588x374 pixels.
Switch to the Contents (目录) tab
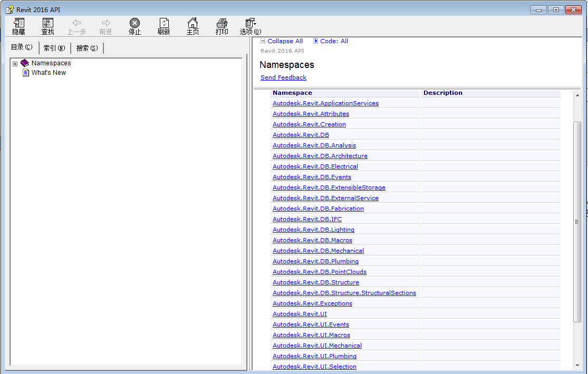[22, 47]
